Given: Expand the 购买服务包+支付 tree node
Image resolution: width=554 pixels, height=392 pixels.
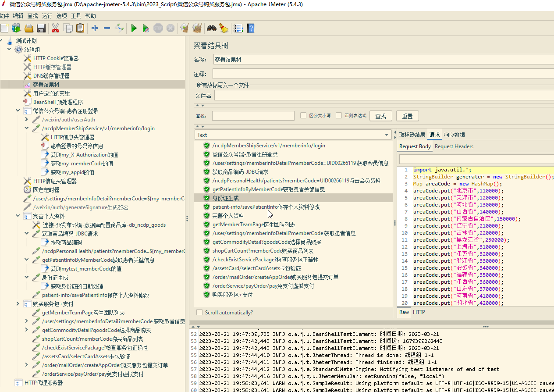Looking at the screenshot, I should 18,304.
